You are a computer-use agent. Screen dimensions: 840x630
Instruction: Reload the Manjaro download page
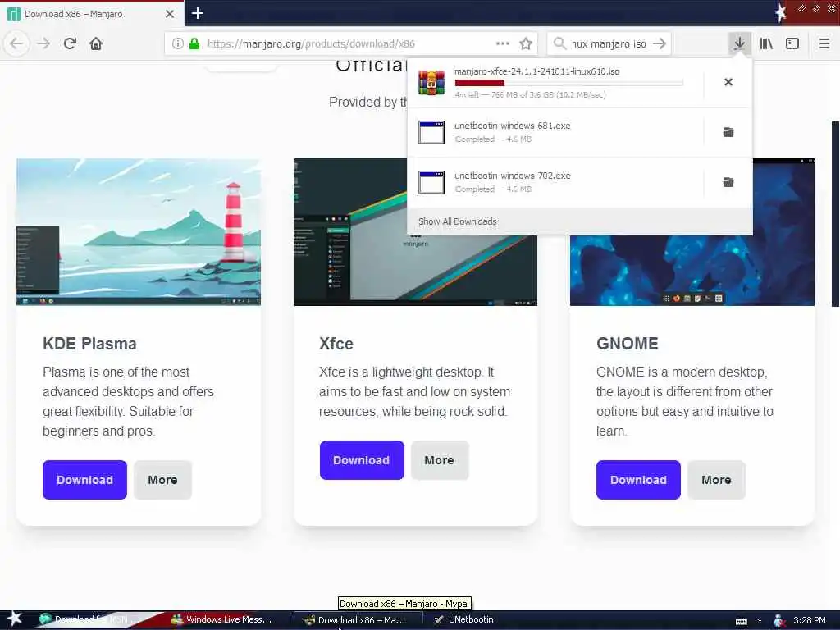pyautogui.click(x=70, y=43)
